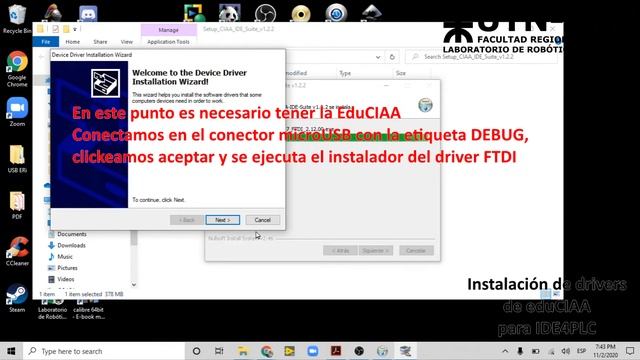Click Siguiente in the CIAA installer window
640x360 pixels.
[376, 251]
